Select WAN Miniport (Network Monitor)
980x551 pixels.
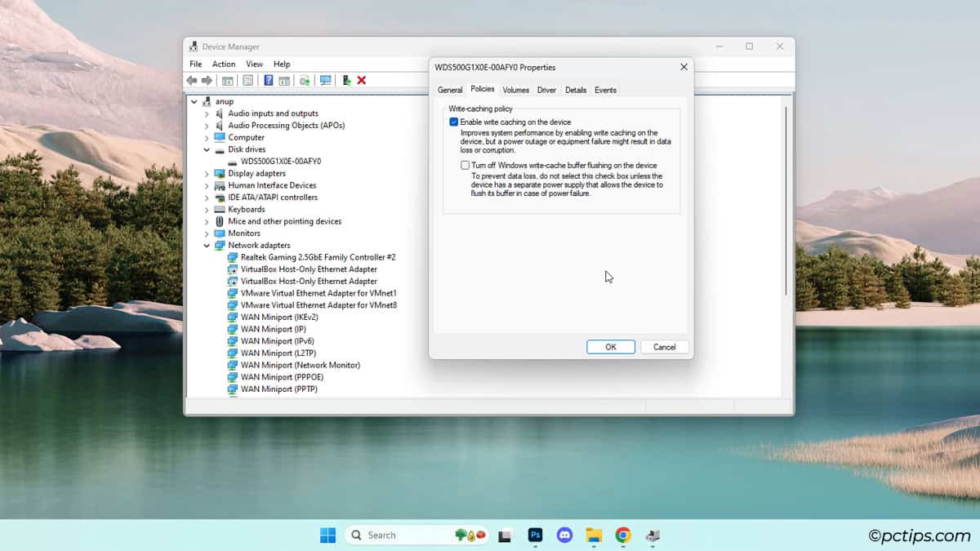[300, 365]
